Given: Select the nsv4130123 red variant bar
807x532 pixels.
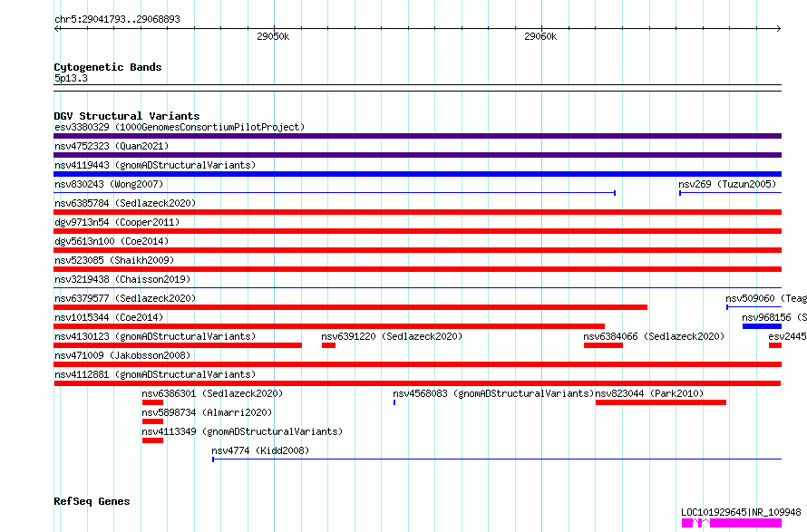Looking at the screenshot, I should 178,345.
